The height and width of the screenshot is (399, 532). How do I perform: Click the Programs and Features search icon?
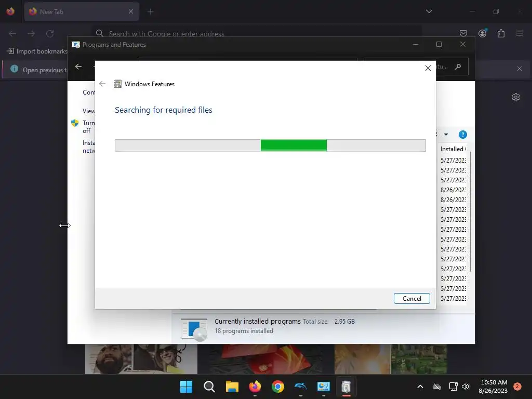(458, 67)
